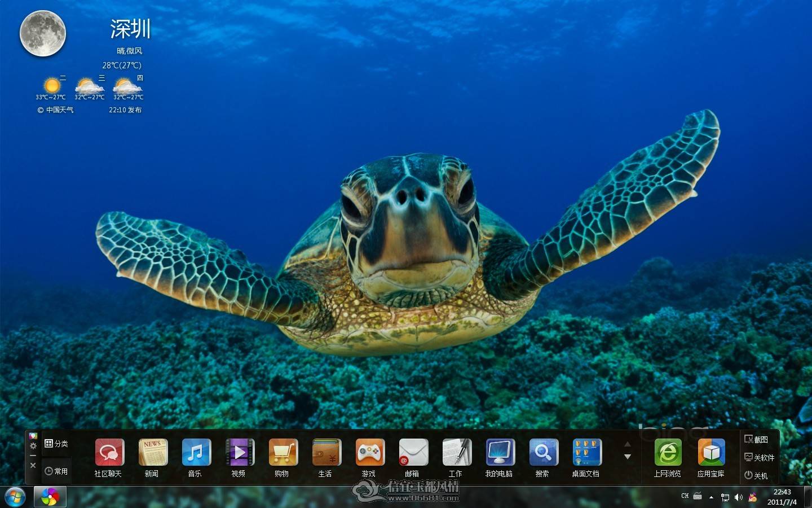Click the QQ penguin tray icon

(753, 497)
